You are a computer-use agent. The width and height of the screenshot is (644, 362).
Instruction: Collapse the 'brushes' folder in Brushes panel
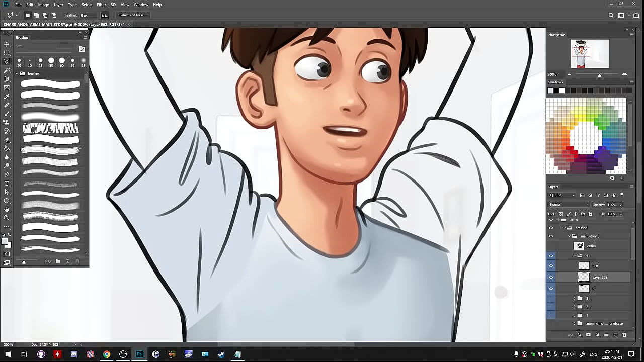click(17, 74)
